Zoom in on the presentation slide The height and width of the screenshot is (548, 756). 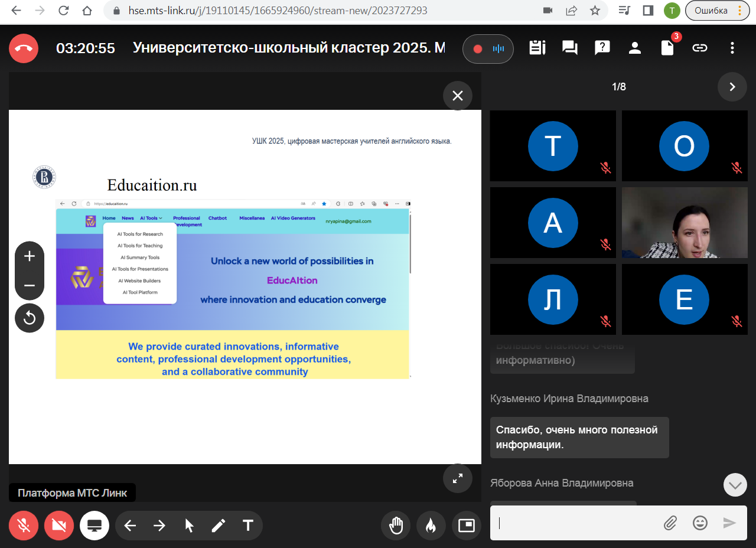(x=30, y=256)
